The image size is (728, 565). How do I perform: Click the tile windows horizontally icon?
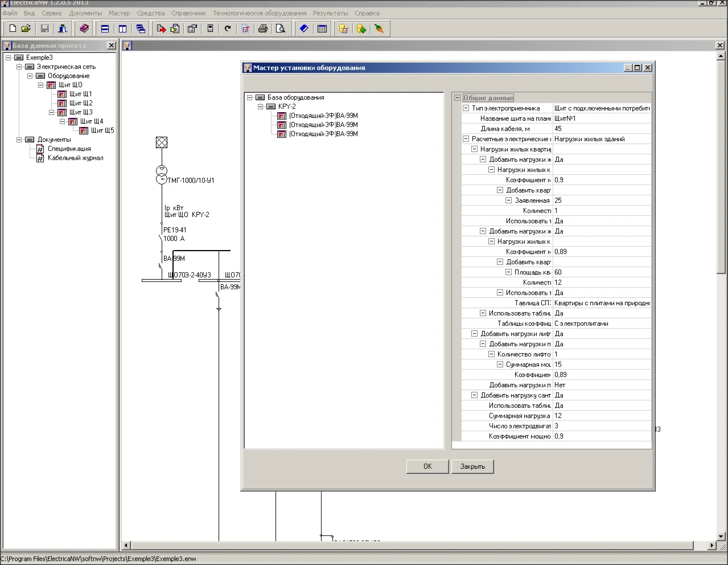click(x=105, y=28)
